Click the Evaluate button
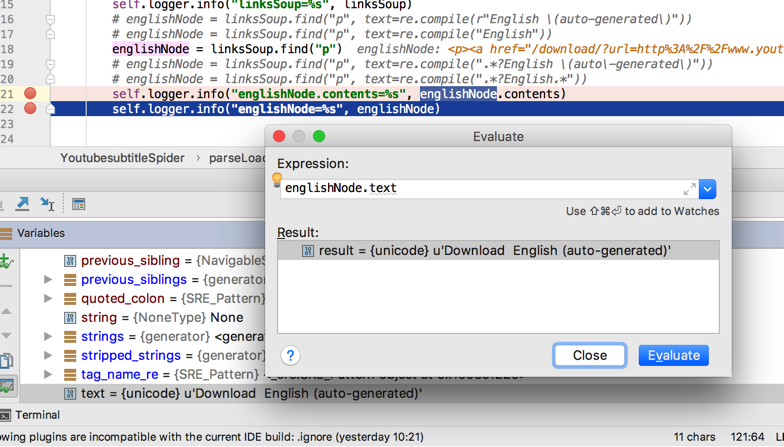This screenshot has width=784, height=447. tap(673, 356)
